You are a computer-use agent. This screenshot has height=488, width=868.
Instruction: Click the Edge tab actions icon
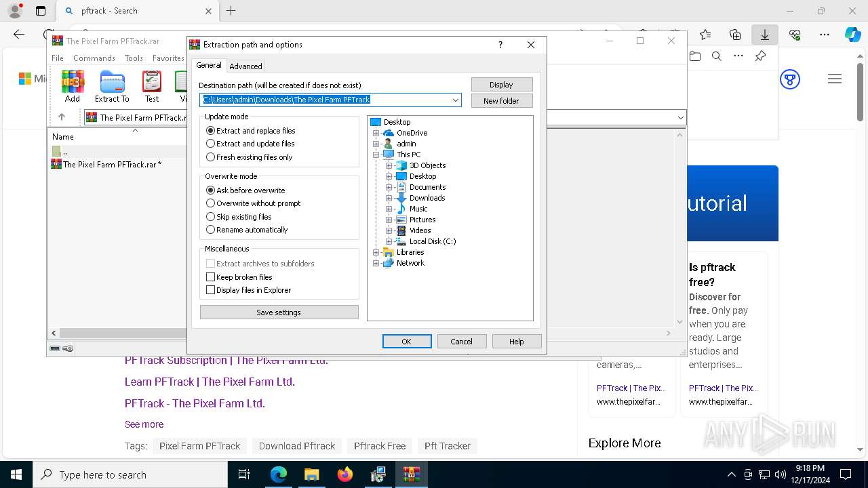(x=41, y=11)
